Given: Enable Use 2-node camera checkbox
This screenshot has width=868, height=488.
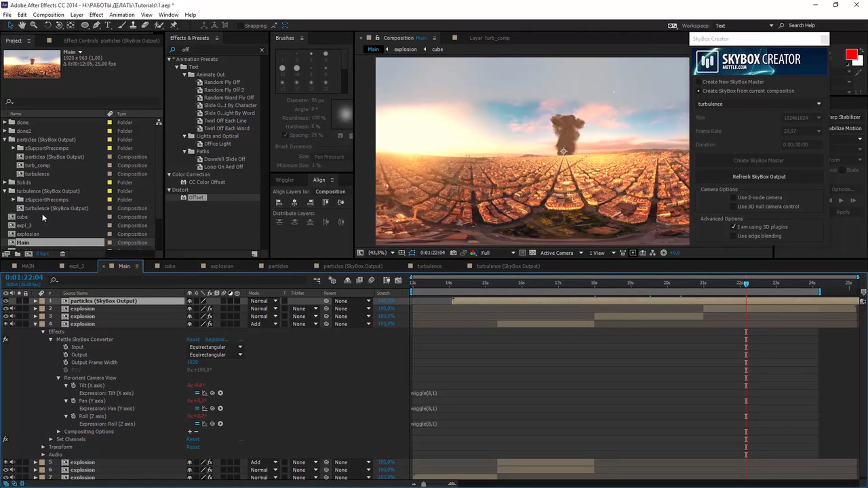Looking at the screenshot, I should (733, 197).
